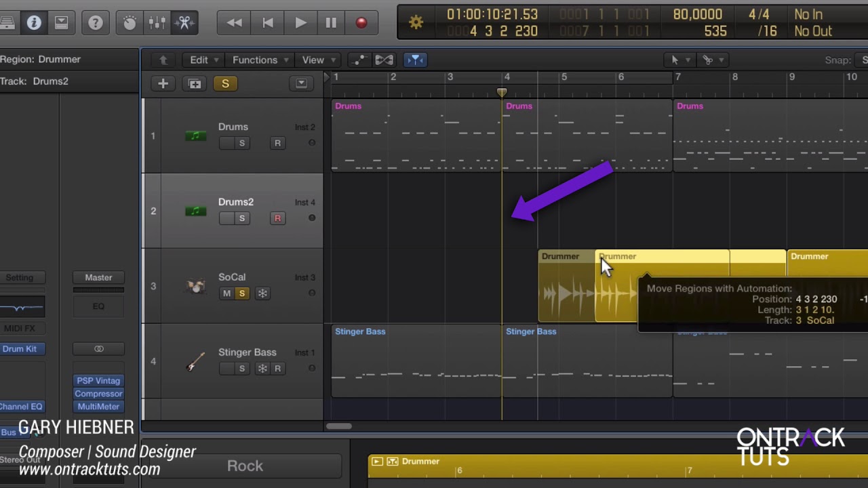Start playback with the Play button
This screenshot has width=868, height=488.
[300, 23]
